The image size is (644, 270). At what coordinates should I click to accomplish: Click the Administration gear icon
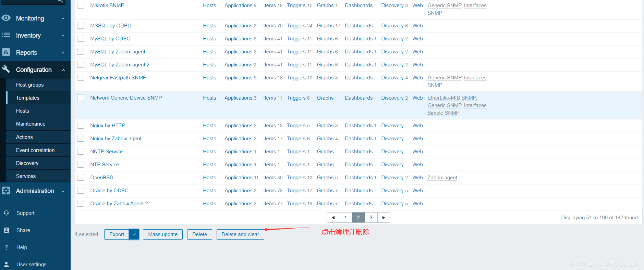(x=6, y=191)
